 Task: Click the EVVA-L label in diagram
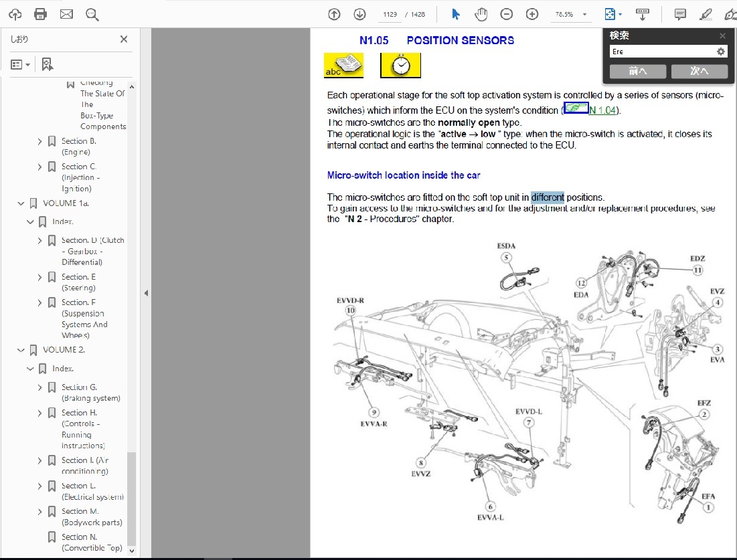(490, 517)
